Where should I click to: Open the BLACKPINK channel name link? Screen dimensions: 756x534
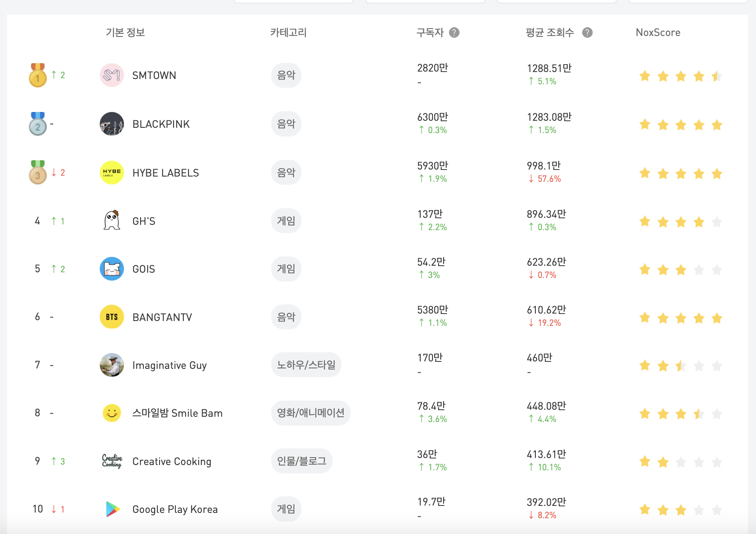point(161,123)
